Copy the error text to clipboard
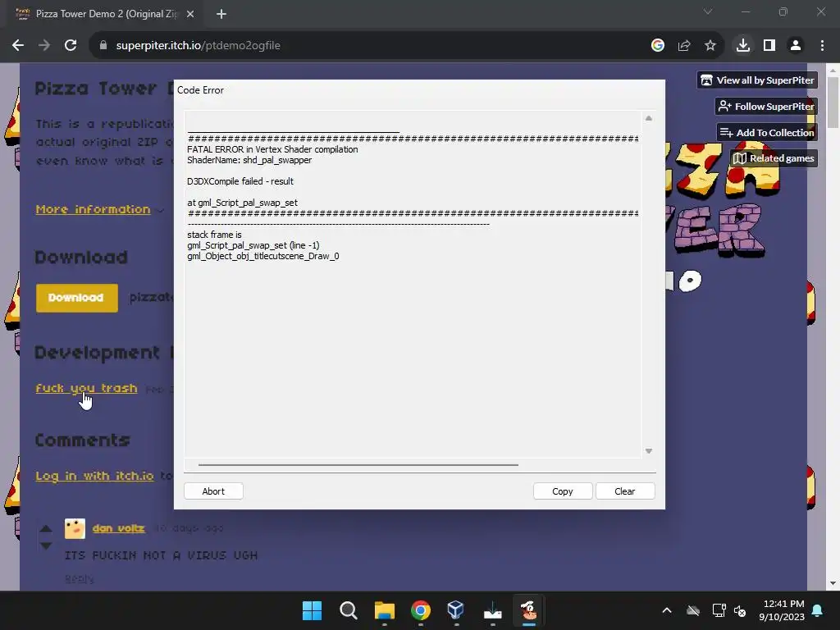The height and width of the screenshot is (630, 840). (563, 491)
